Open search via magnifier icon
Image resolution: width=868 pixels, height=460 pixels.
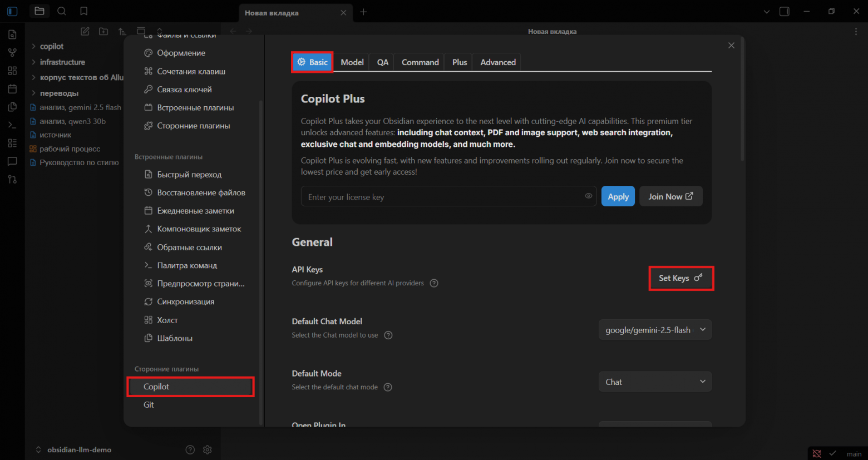click(62, 11)
